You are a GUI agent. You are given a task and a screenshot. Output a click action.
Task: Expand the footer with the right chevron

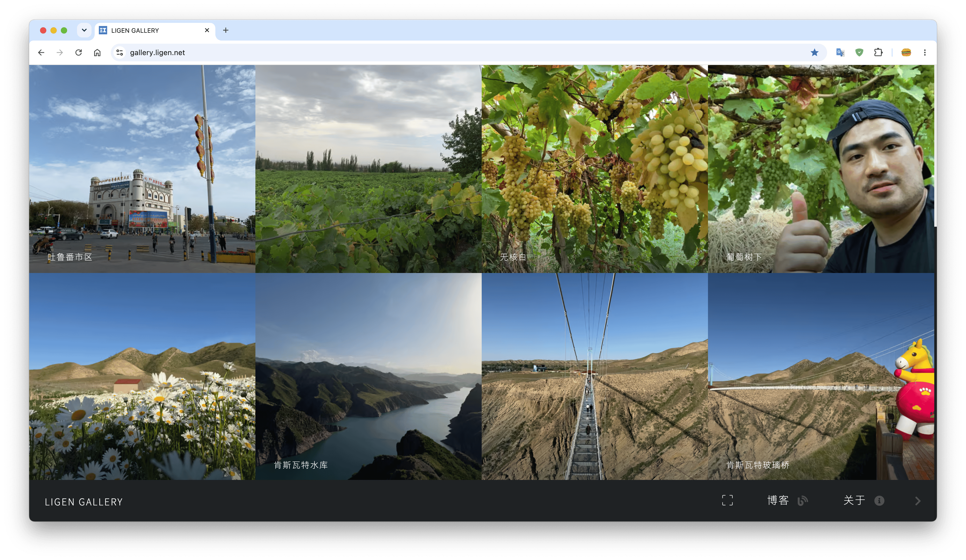(x=918, y=501)
